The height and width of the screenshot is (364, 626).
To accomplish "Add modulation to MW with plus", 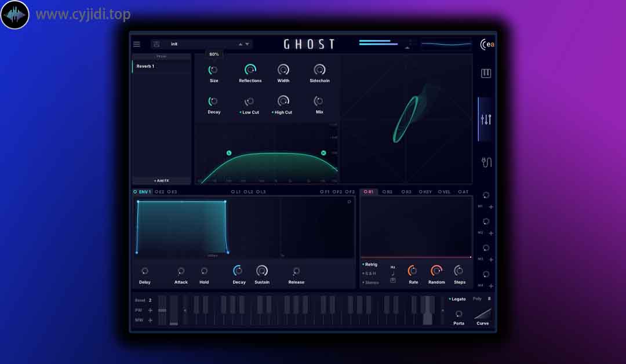I will coord(150,320).
